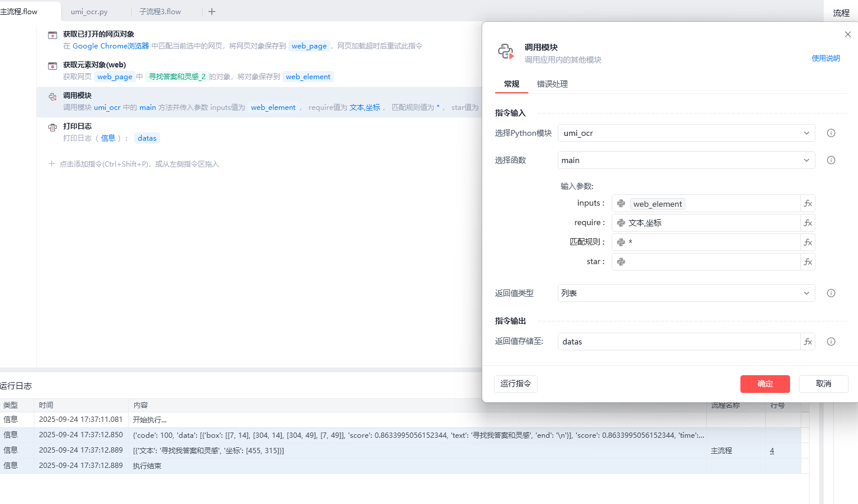Click the fx icon beside require parameter
The height and width of the screenshot is (504, 858).
tap(808, 223)
